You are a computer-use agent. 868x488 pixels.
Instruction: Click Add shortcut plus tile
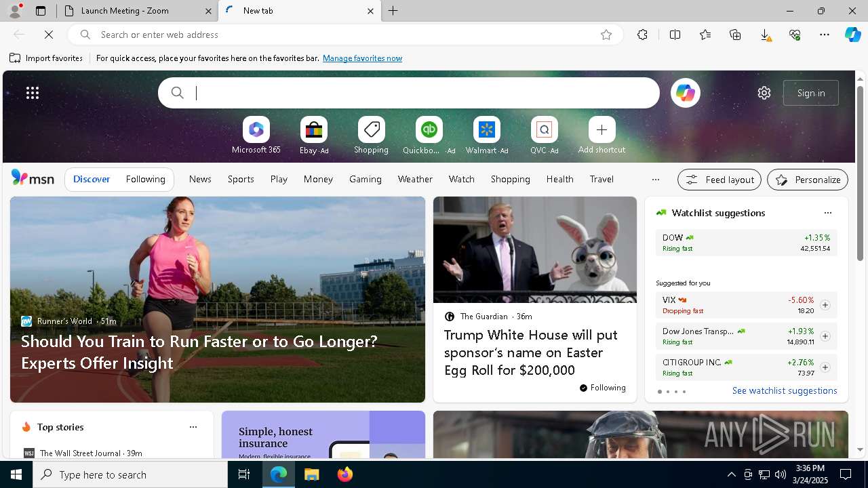[601, 136]
